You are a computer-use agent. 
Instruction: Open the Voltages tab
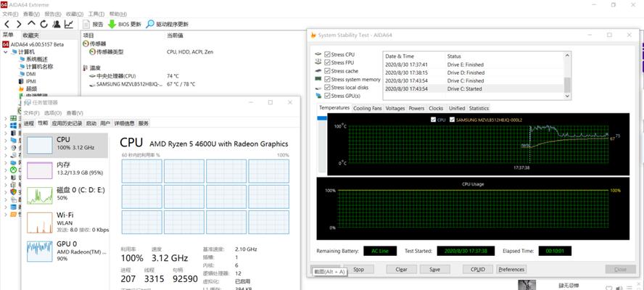(395, 108)
